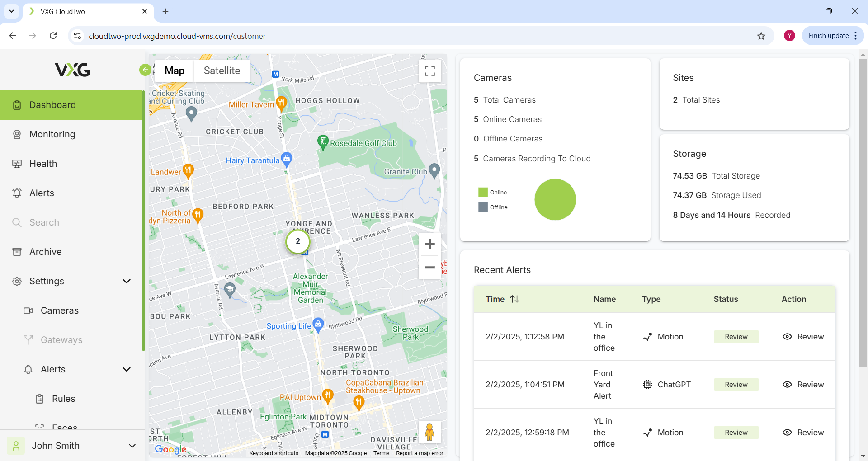Toggle Offline legend in Cameras chart
Image resolution: width=868 pixels, height=461 pixels.
click(493, 207)
